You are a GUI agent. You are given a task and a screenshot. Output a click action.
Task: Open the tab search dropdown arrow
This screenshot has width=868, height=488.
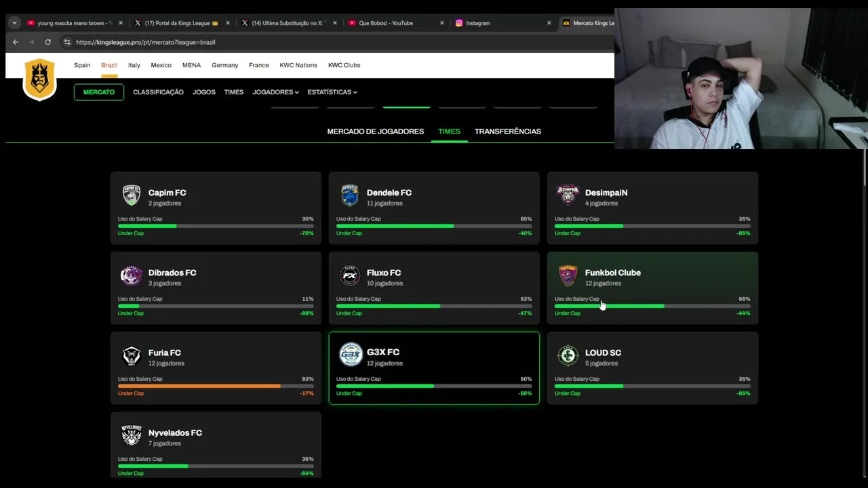(14, 23)
